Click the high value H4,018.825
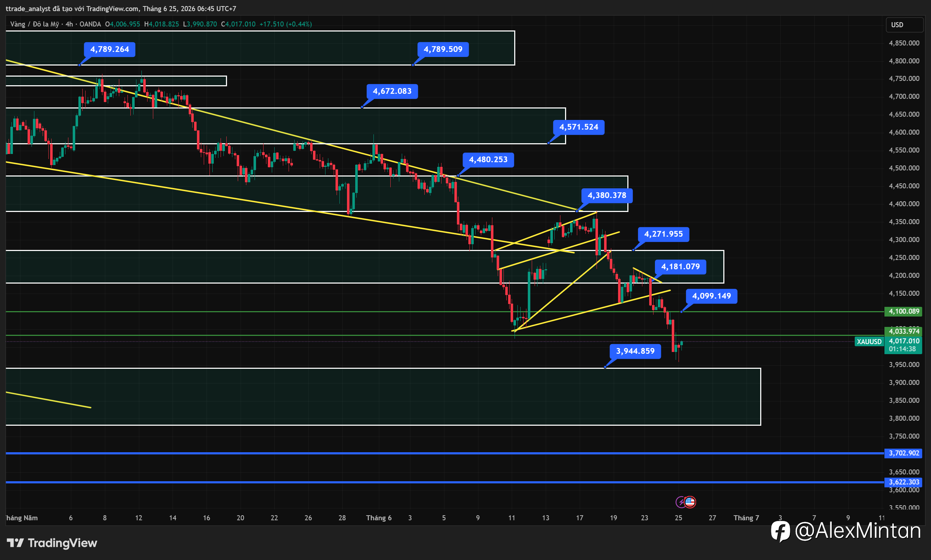The width and height of the screenshot is (931, 560). coord(161,24)
